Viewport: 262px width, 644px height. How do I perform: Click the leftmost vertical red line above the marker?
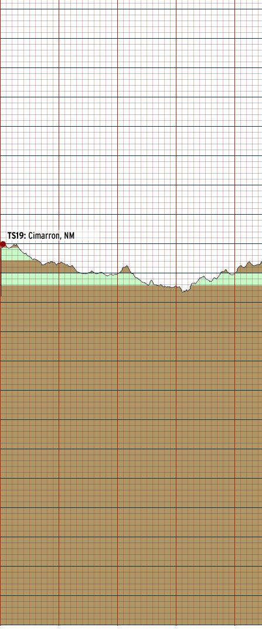[x=1, y=119]
